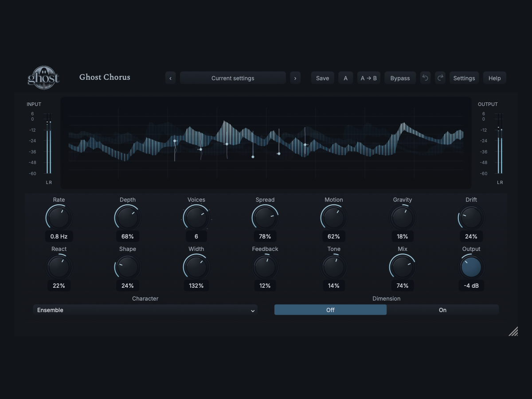Click the Feedback value field 12%
This screenshot has height=399, width=532.
[265, 286]
